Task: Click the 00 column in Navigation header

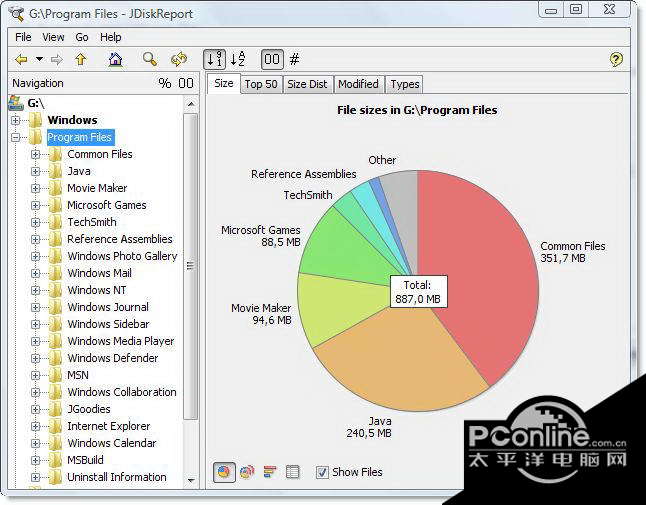Action: (x=186, y=83)
